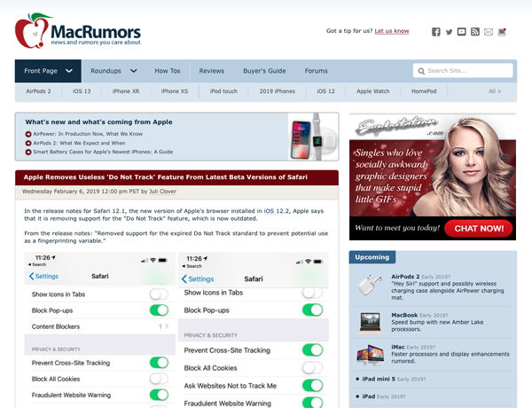Screen dimensions: 532x408
Task: Open Content Blockers chevron row
Action: 100,326
